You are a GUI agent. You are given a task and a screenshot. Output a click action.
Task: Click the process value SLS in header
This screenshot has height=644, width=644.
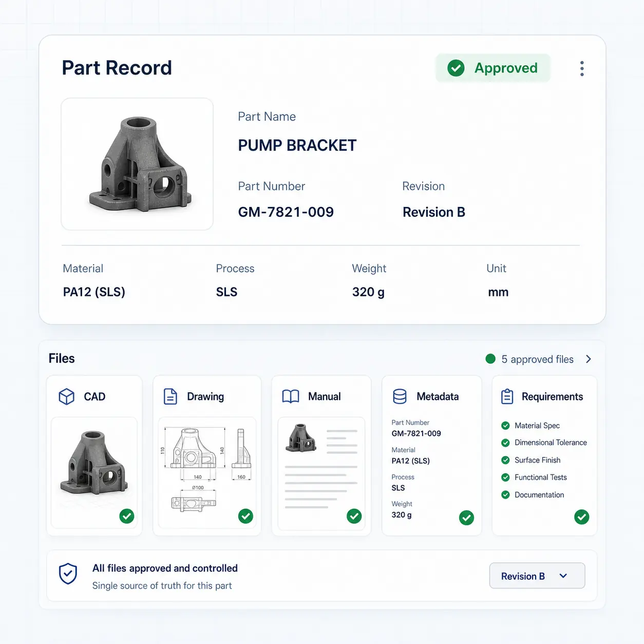226,292
